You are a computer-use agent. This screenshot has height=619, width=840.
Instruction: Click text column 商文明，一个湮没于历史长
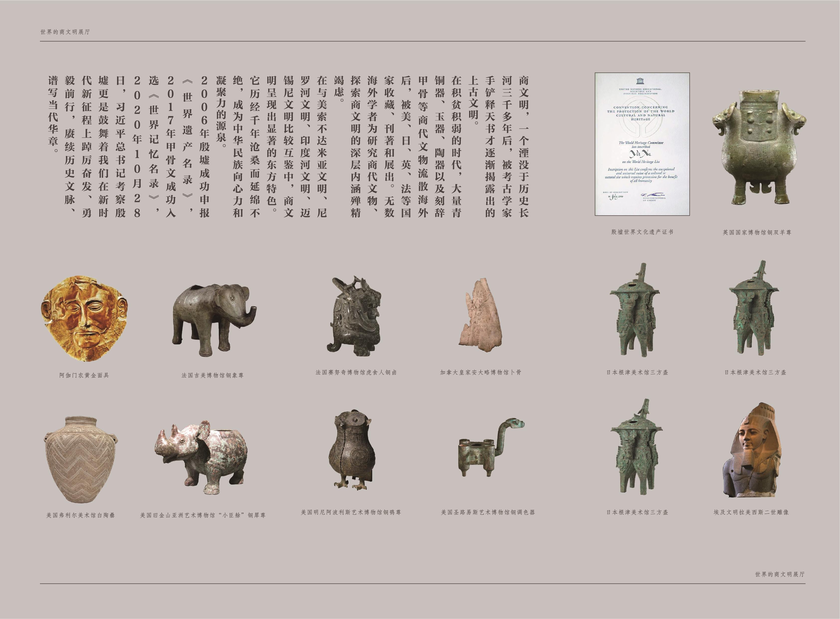(x=524, y=146)
